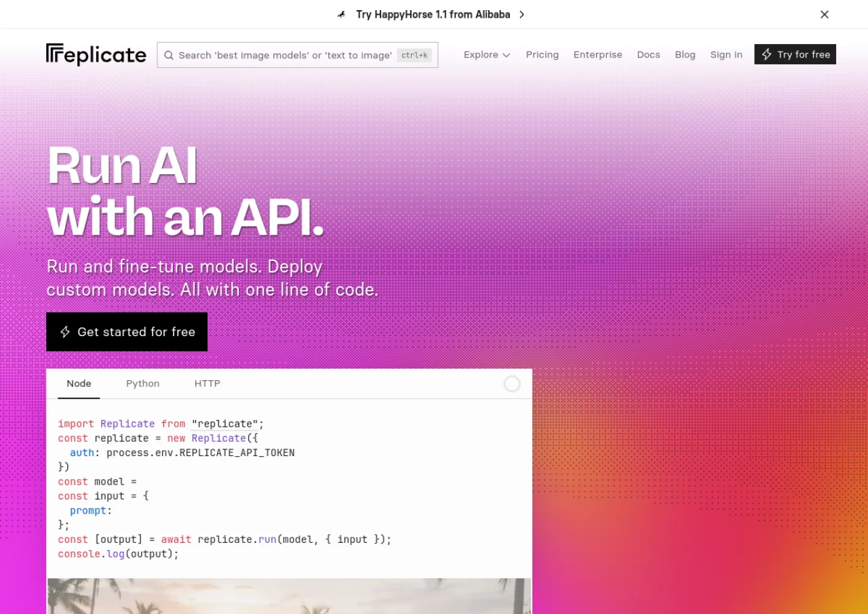Open the Enterprise page

[597, 55]
